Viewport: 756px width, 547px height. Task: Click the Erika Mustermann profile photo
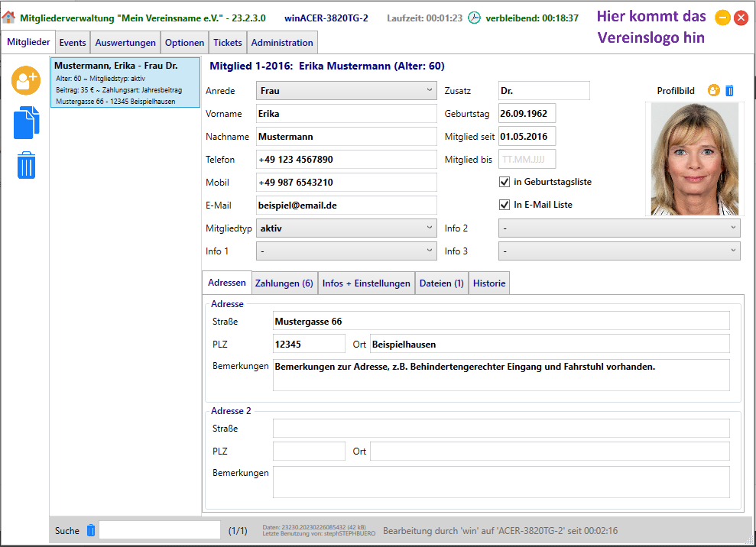point(694,159)
